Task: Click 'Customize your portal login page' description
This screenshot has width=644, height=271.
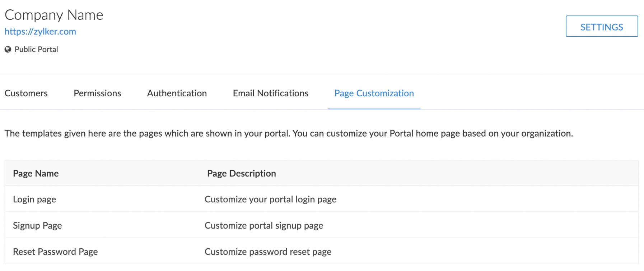Action: pos(270,199)
